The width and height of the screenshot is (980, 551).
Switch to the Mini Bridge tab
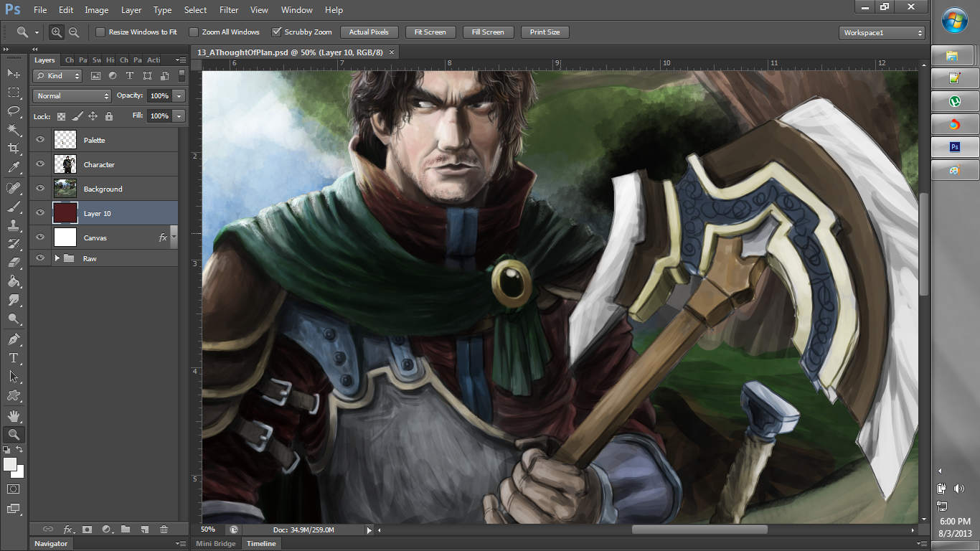click(x=216, y=544)
